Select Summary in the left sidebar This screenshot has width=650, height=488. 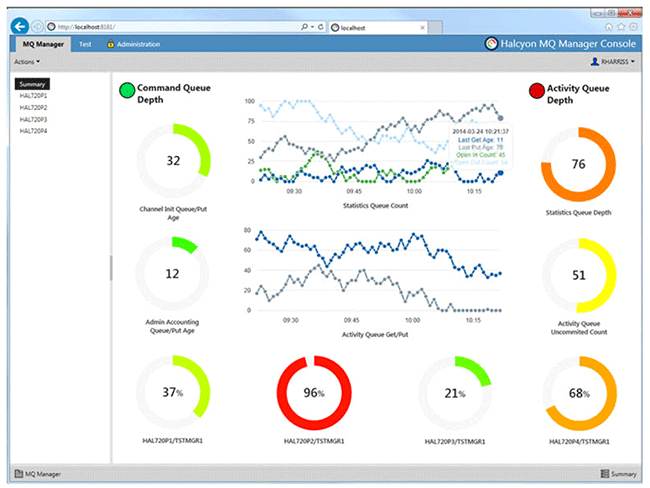[x=32, y=84]
